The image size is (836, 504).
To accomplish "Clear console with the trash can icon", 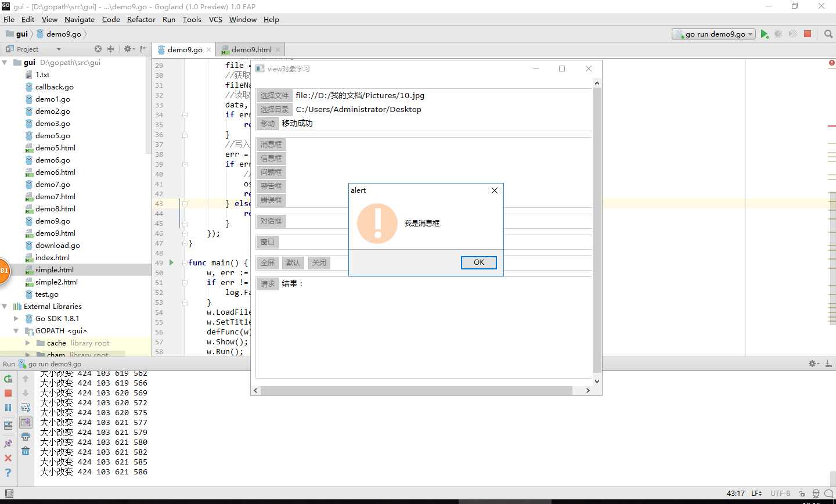I will click(26, 451).
